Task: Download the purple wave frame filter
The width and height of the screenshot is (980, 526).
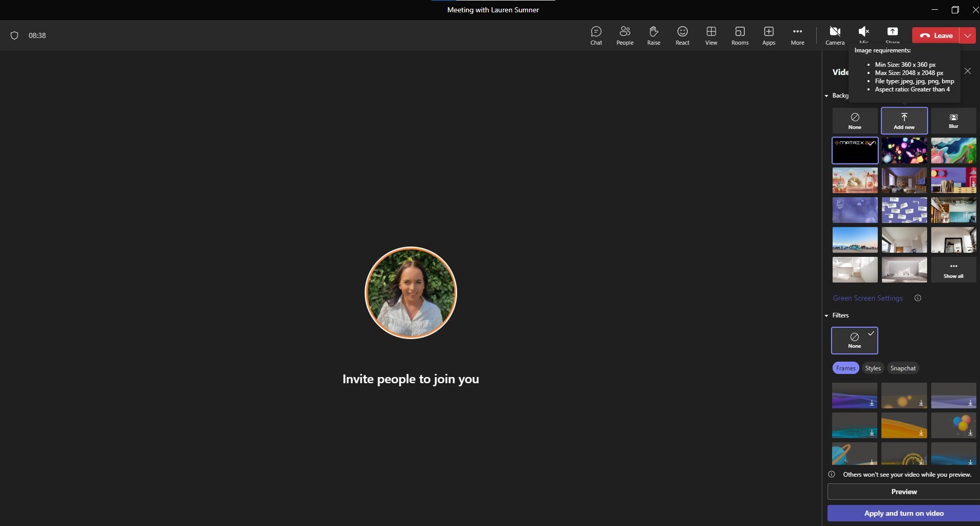Action: 871,403
